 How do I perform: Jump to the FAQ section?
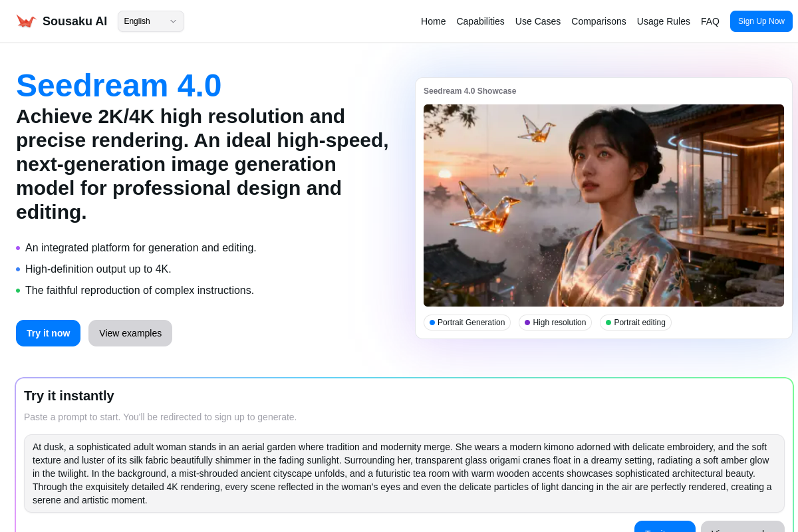pyautogui.click(x=710, y=21)
